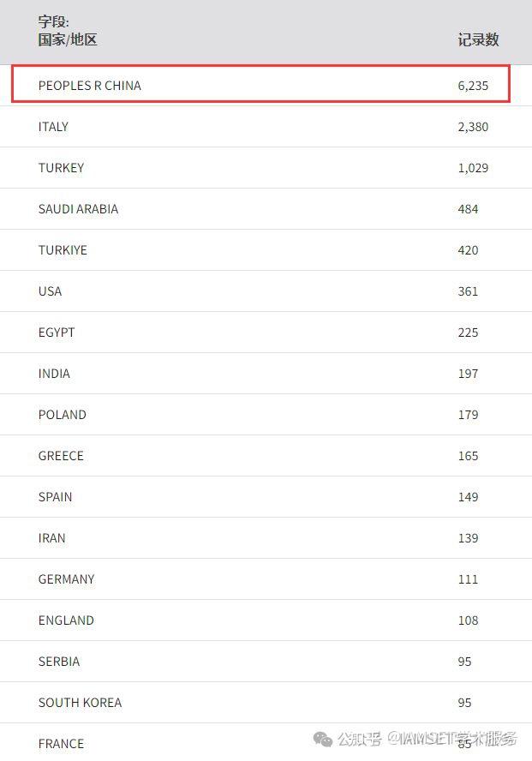Image resolution: width=532 pixels, height=761 pixels.
Task: Select the INDIA row
Action: click(54, 374)
